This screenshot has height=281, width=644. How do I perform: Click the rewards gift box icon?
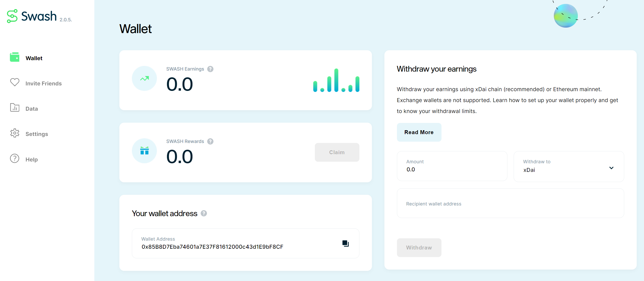(x=144, y=151)
